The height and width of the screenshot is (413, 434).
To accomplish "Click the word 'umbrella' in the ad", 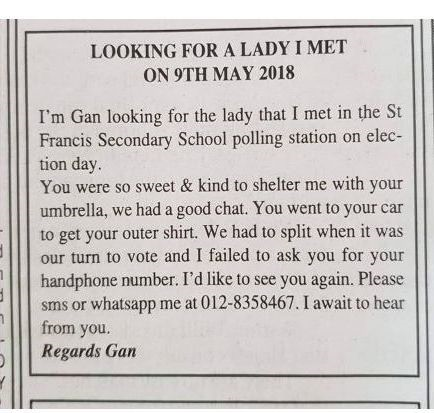I will [73, 210].
